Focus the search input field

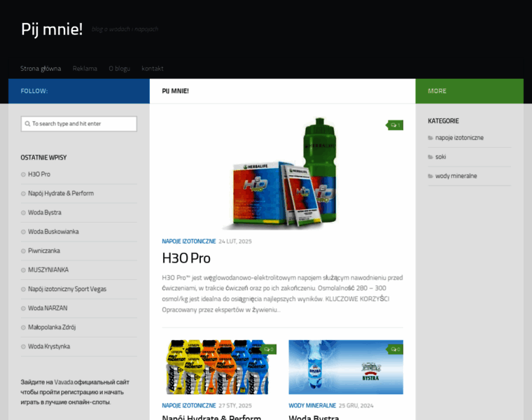[78, 124]
